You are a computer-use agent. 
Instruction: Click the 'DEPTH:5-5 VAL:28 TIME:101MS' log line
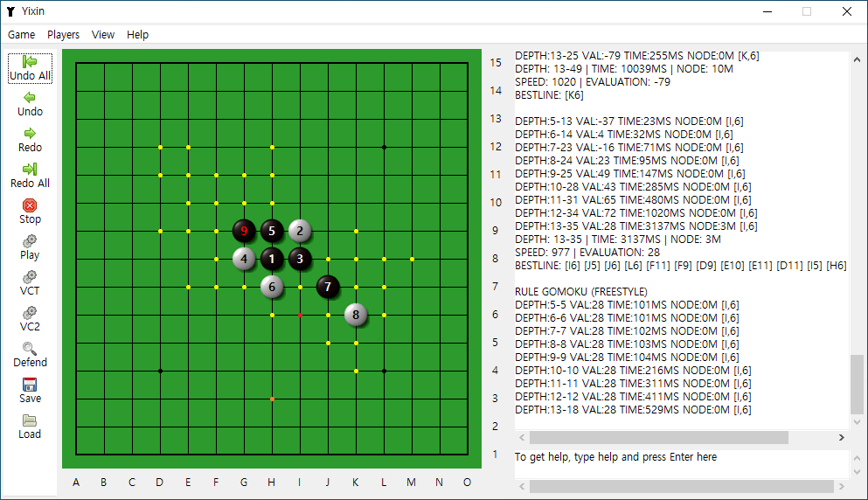[x=627, y=305]
